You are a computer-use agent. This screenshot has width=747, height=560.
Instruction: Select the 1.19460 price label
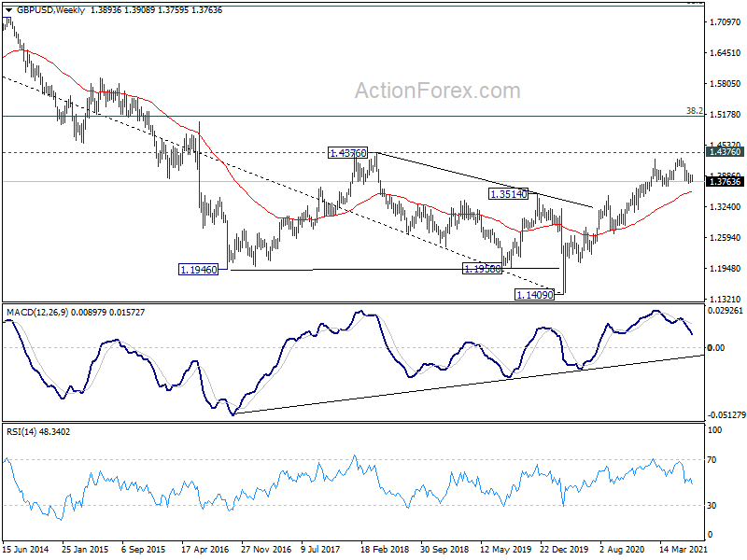coord(198,270)
